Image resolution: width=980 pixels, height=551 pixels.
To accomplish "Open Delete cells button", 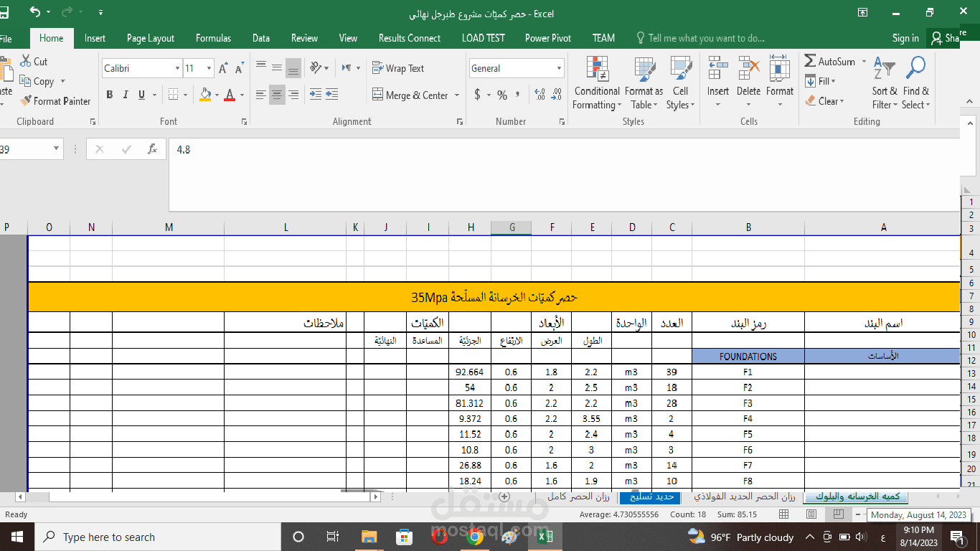I will pyautogui.click(x=748, y=84).
